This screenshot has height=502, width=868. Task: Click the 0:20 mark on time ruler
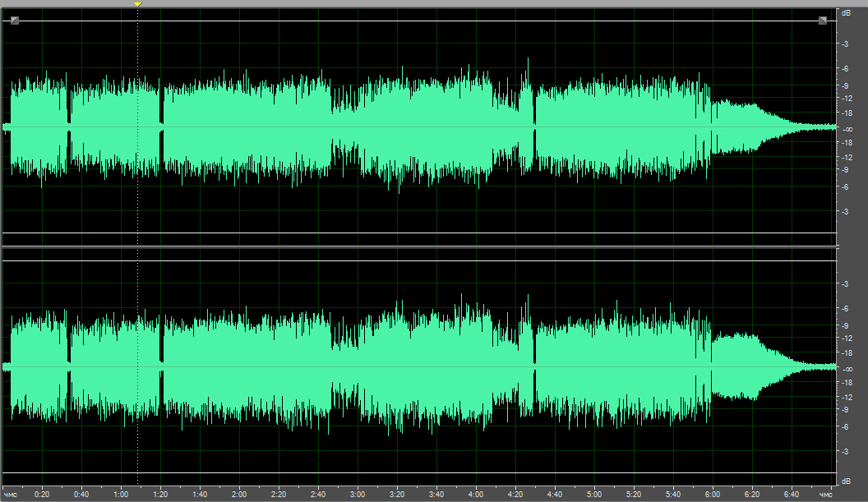coord(42,495)
